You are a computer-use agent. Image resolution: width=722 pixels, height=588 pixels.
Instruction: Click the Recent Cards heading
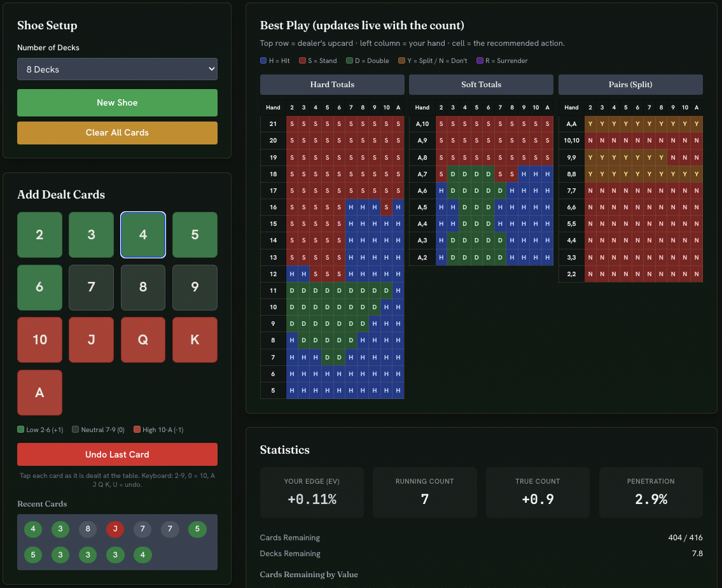tap(42, 504)
